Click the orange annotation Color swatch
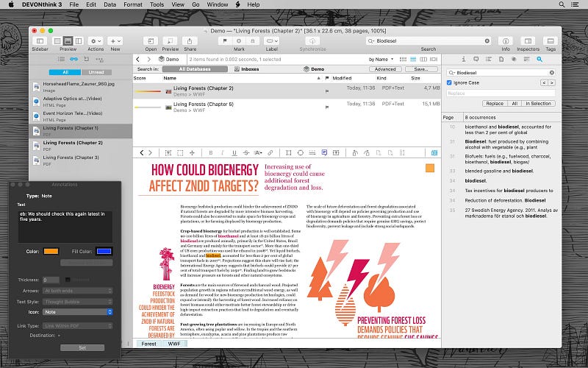This screenshot has width=588, height=368. pyautogui.click(x=50, y=252)
